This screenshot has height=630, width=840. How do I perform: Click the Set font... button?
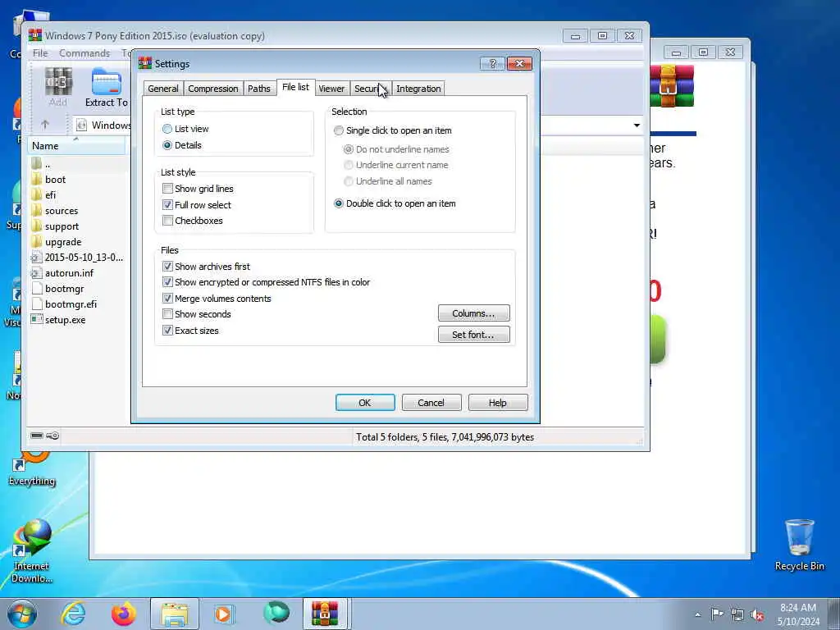473,335
